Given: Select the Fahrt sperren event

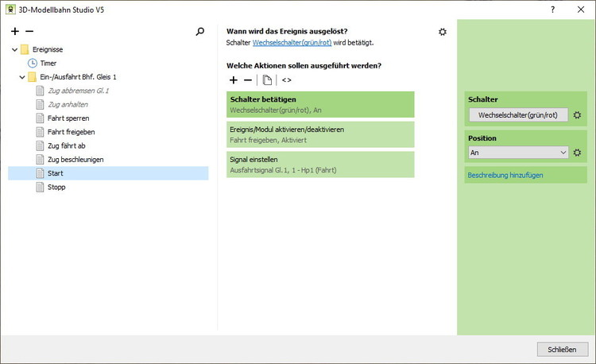Looking at the screenshot, I should (x=68, y=118).
